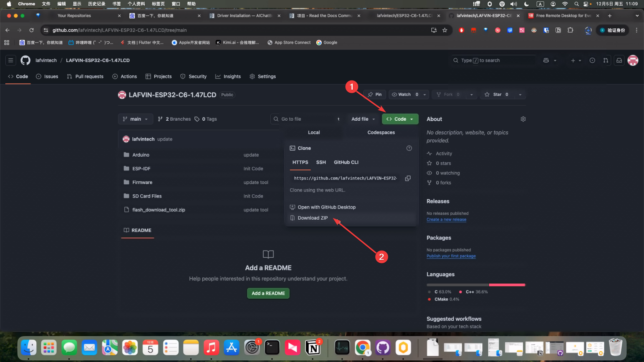The width and height of the screenshot is (644, 362).
Task: Toggle the green Code dropdown button
Action: 400,119
